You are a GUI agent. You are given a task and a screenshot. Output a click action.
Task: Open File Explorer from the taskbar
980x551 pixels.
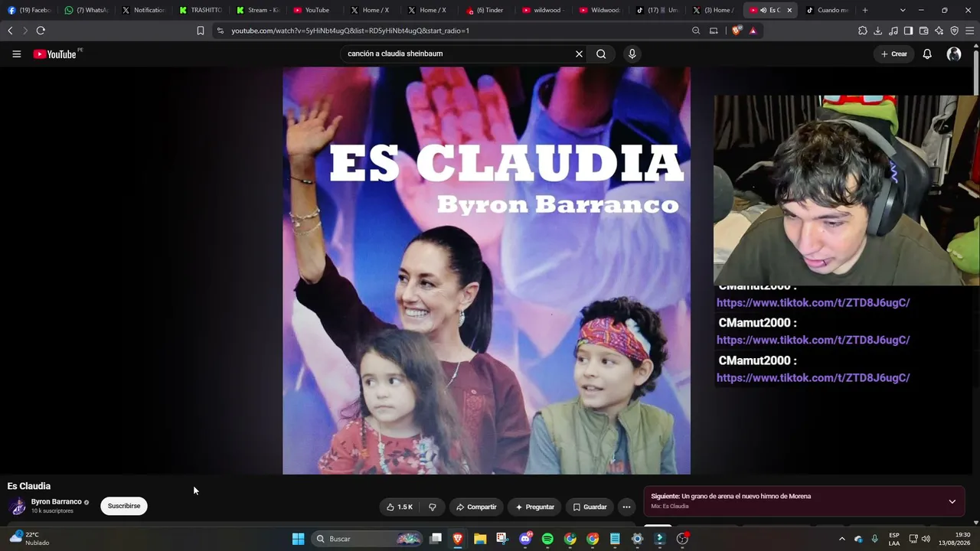click(480, 539)
